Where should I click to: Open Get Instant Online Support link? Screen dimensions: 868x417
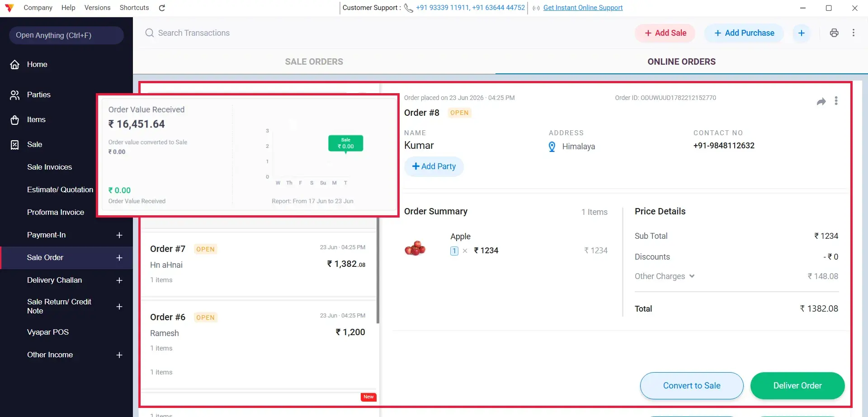583,8
